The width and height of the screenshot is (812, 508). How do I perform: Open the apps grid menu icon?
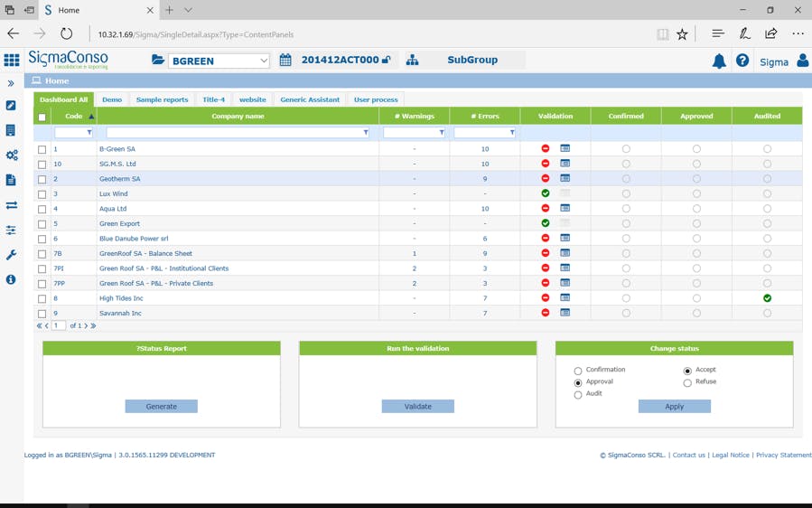12,61
